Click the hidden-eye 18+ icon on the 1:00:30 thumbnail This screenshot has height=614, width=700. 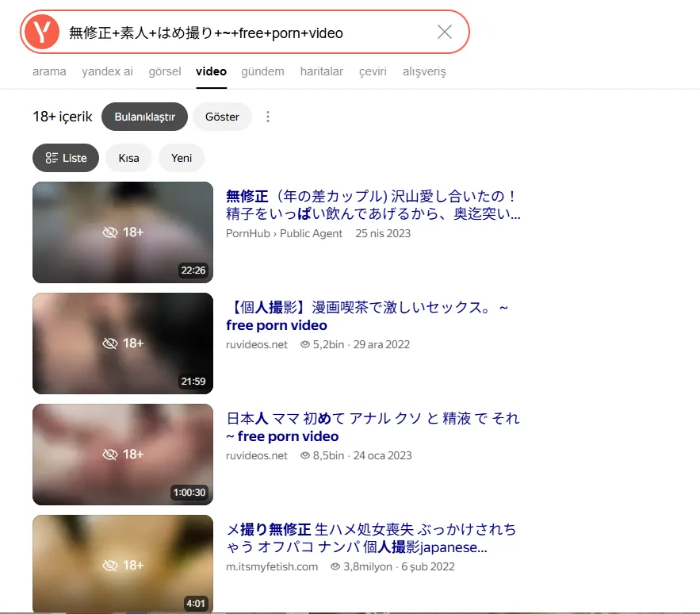click(x=123, y=454)
